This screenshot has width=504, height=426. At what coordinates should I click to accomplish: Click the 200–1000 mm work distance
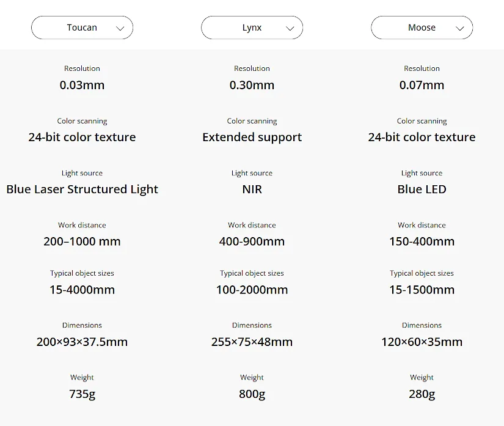tap(82, 241)
